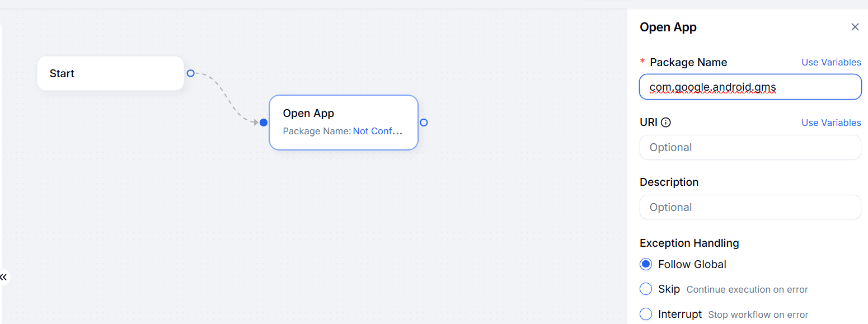Select the Open App node title

(308, 113)
